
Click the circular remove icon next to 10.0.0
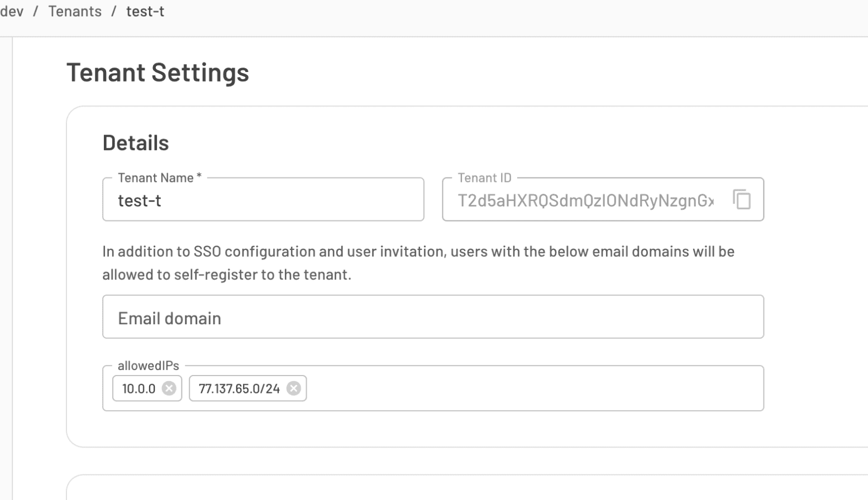[169, 388]
